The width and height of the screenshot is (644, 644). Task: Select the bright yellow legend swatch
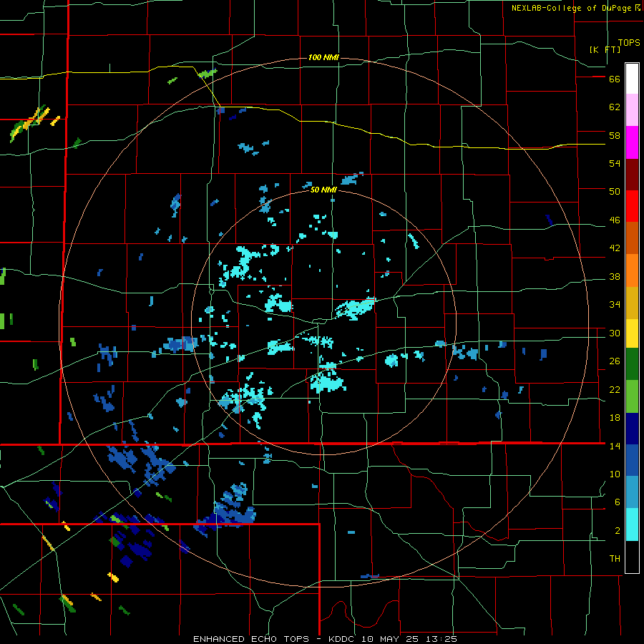point(632,333)
